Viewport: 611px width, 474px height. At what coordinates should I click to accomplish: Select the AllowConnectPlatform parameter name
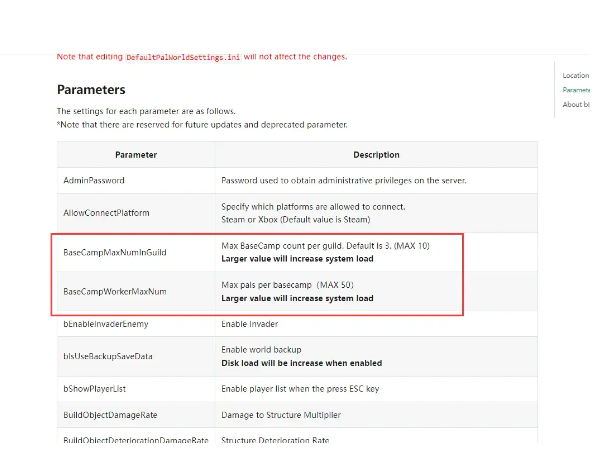106,213
